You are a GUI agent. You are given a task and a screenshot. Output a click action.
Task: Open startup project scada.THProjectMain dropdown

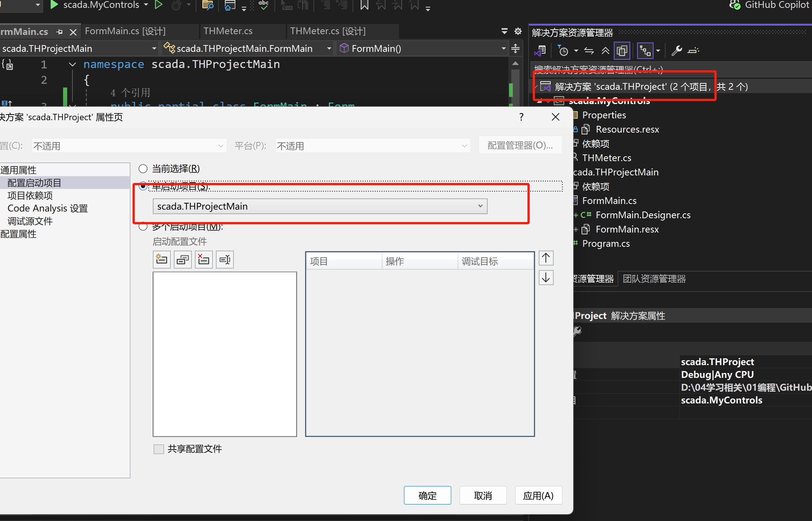(320, 206)
